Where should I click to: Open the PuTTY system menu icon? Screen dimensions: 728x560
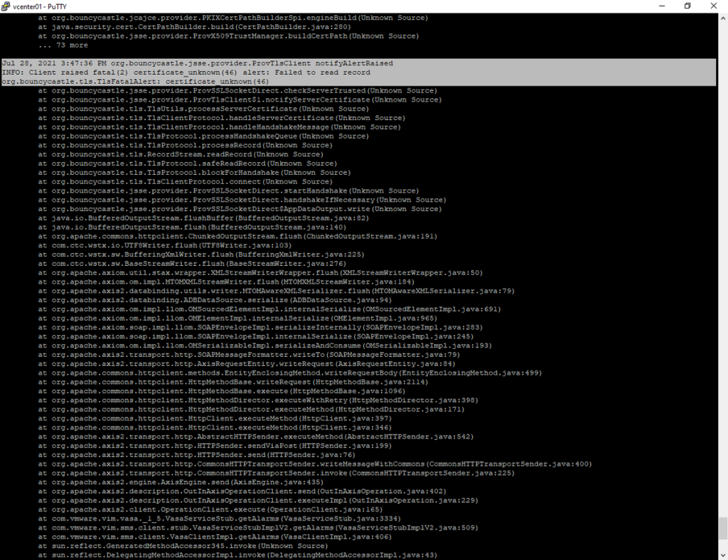(x=6, y=6)
